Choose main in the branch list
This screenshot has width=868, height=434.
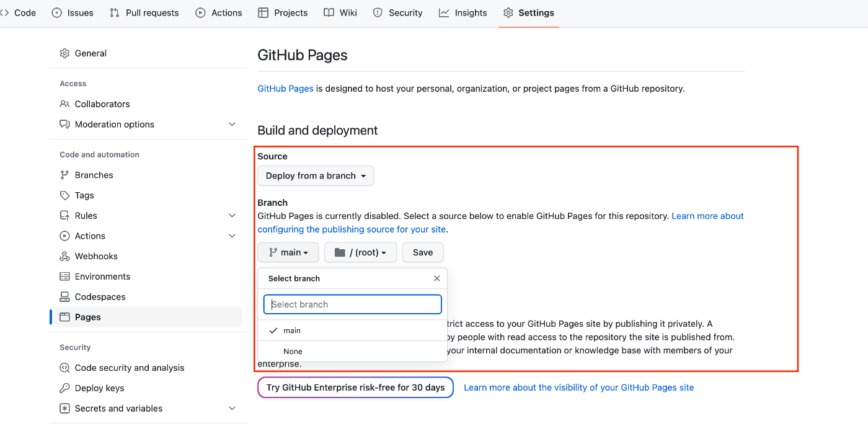353,330
